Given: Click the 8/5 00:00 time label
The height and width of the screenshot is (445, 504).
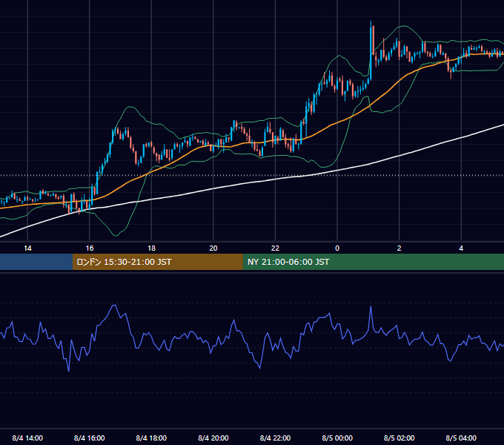Looking at the screenshot, I should pyautogui.click(x=337, y=438).
